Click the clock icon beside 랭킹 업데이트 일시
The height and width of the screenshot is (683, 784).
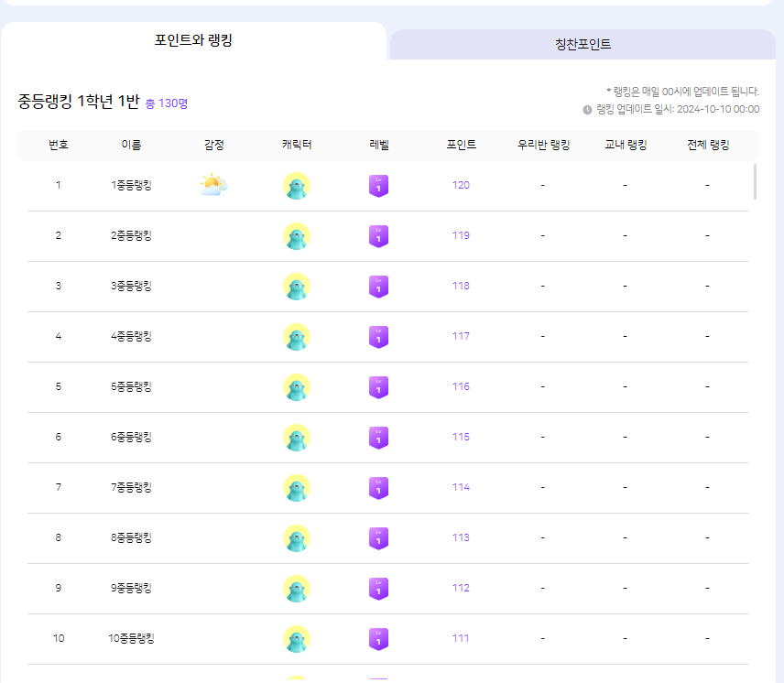pyautogui.click(x=587, y=110)
